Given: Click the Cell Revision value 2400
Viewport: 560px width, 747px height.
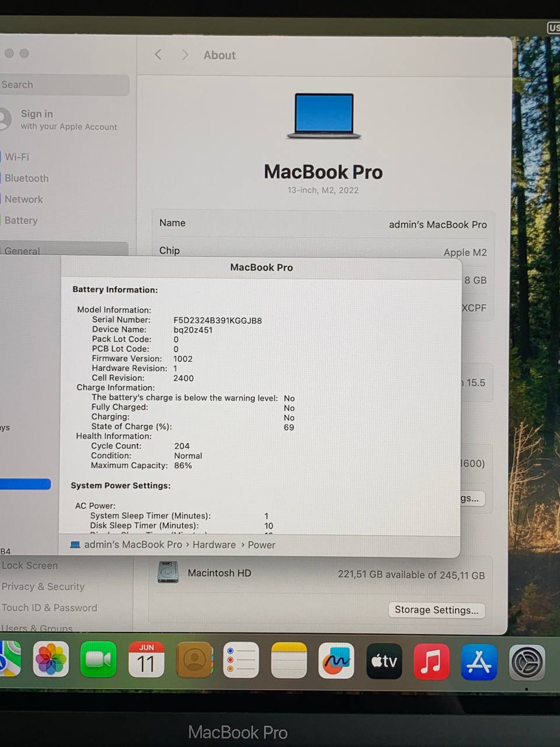Looking at the screenshot, I should [183, 378].
